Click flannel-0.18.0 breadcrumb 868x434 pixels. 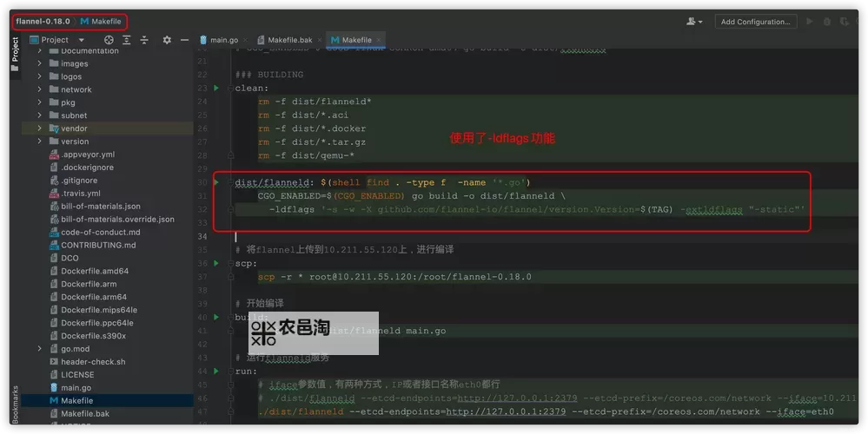(43, 22)
